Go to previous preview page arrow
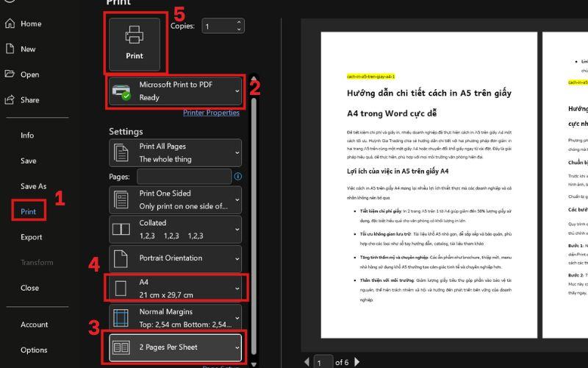 pyautogui.click(x=306, y=362)
